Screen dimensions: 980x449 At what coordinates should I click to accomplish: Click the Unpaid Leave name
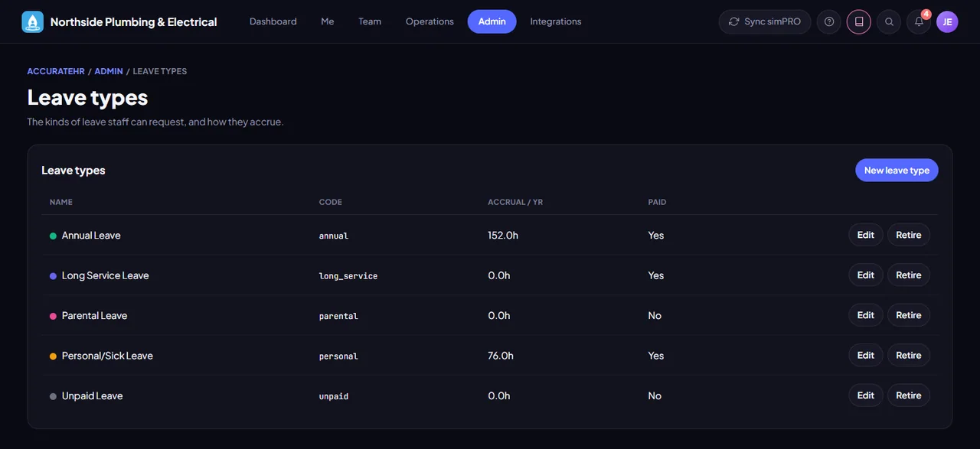click(x=93, y=396)
